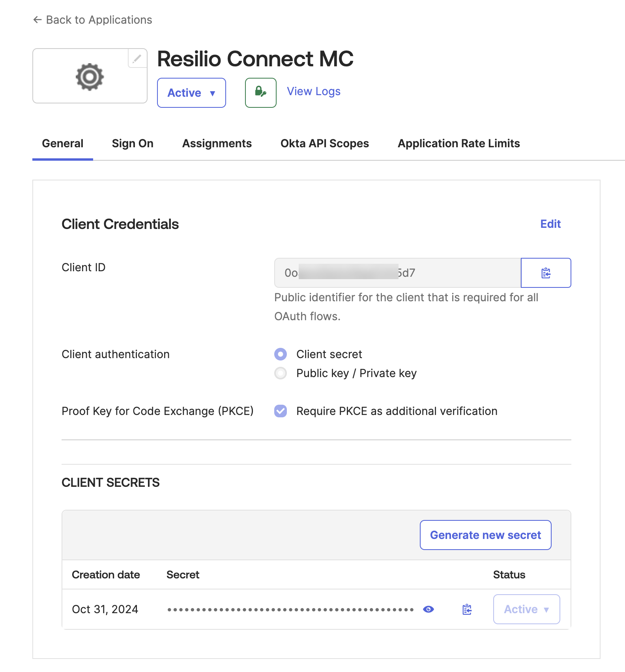Open the application Active status dropdown
Screen dimensions: 625x672
pos(191,93)
